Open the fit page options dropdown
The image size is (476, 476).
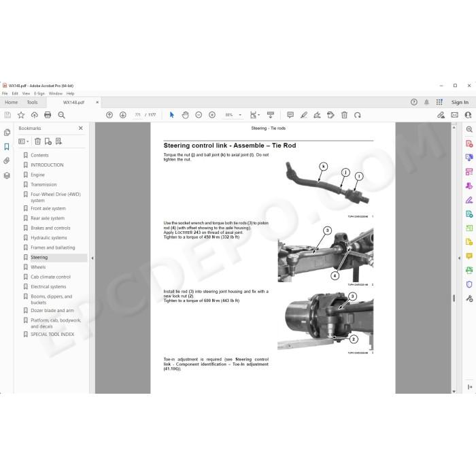pyautogui.click(x=255, y=115)
